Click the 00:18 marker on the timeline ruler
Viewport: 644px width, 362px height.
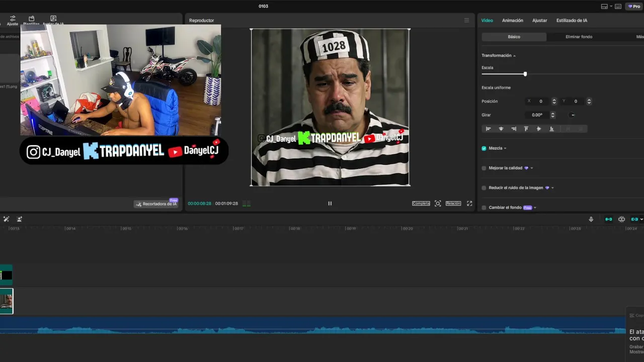(295, 228)
